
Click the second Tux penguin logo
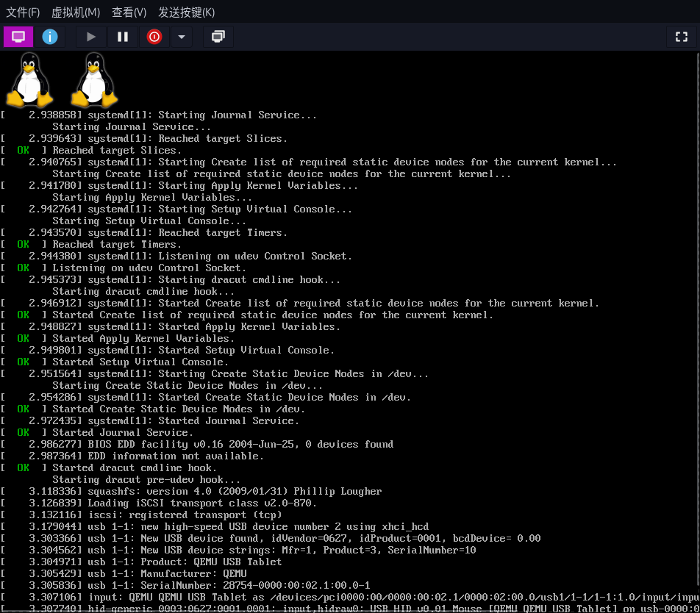pos(93,79)
